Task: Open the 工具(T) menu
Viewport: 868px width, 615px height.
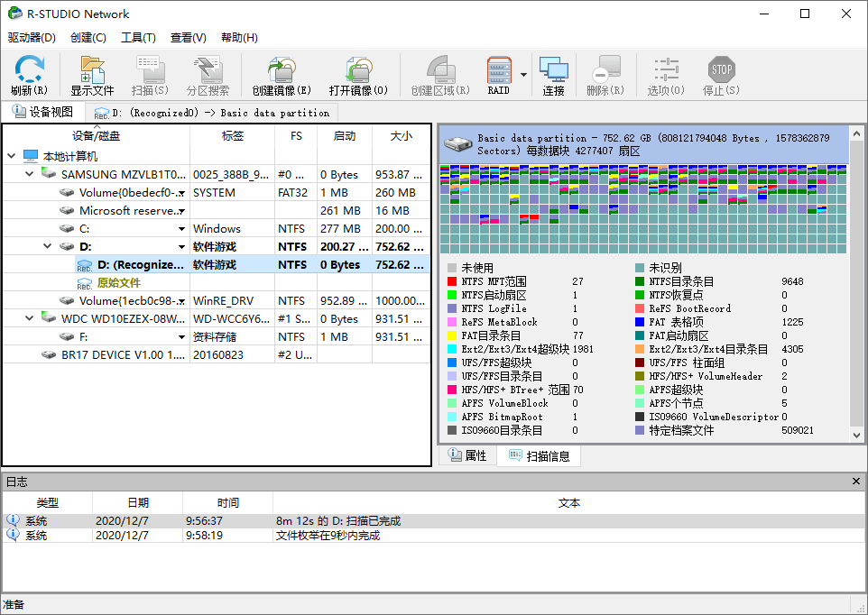Action: click(138, 38)
